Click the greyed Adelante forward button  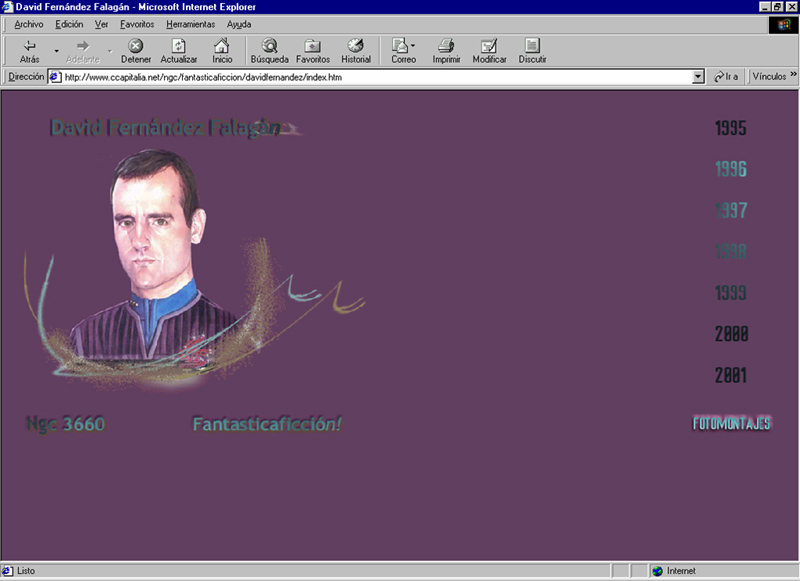pyautogui.click(x=83, y=51)
